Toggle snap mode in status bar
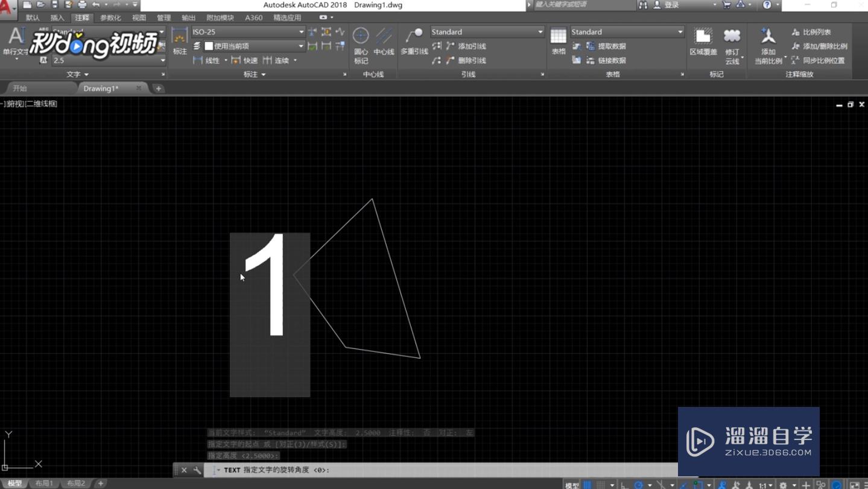 [601, 485]
